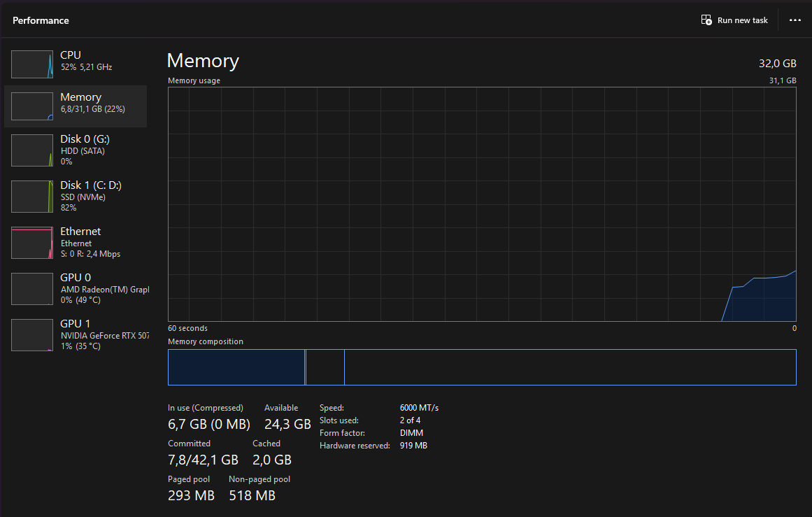Viewport: 812px width, 517px height.
Task: Click the Speed label
Action: point(332,408)
